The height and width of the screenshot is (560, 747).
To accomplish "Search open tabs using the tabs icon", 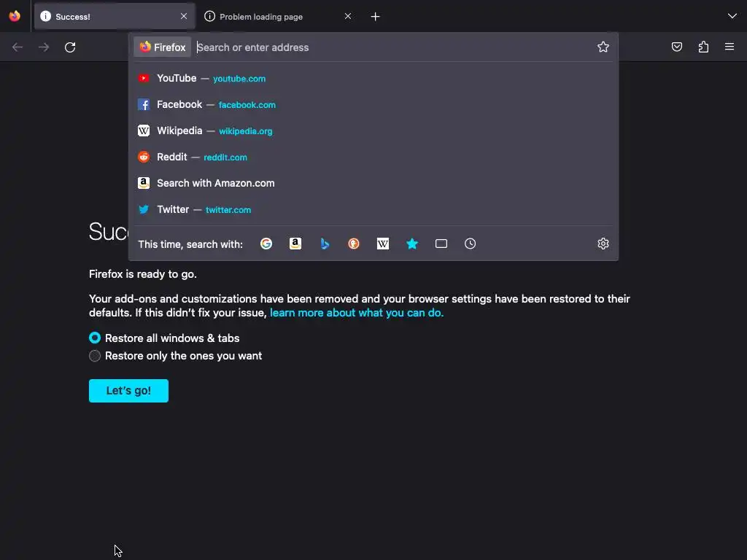I will tap(441, 244).
